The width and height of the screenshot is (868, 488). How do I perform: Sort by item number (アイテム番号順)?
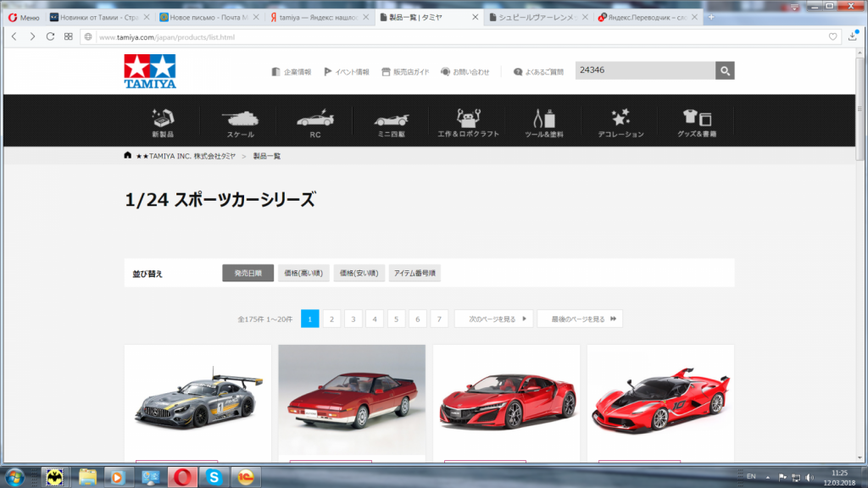click(415, 273)
